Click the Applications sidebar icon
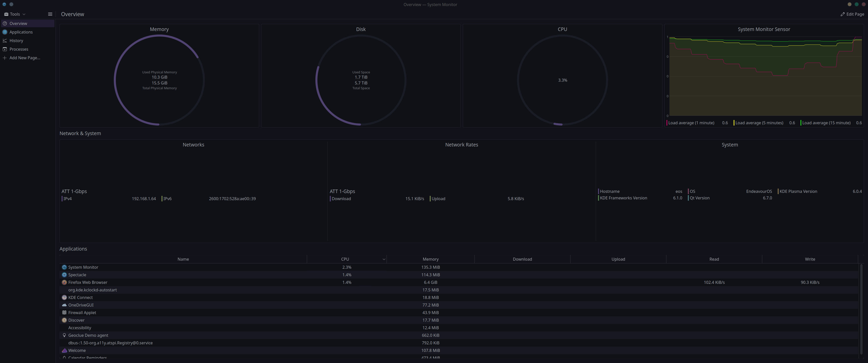 pyautogui.click(x=4, y=32)
